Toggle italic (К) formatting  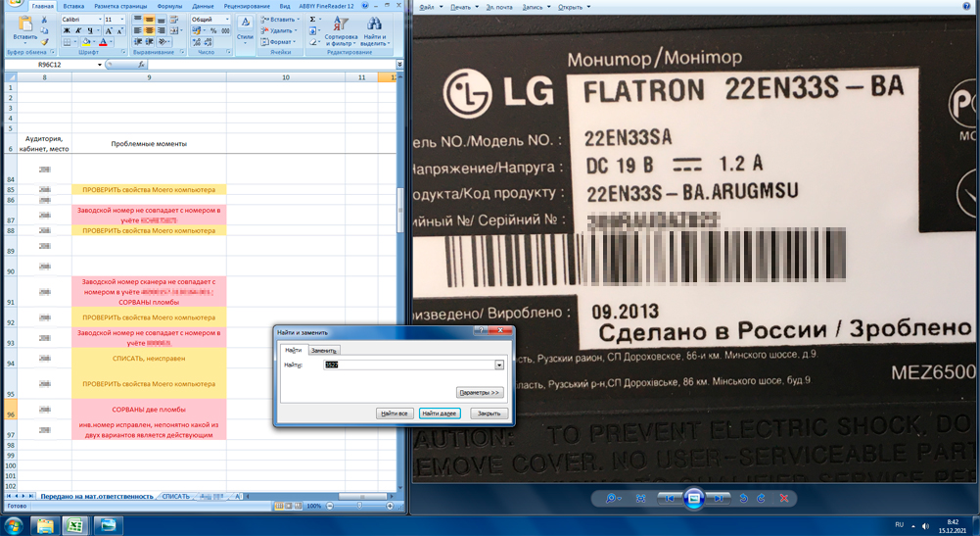78,30
